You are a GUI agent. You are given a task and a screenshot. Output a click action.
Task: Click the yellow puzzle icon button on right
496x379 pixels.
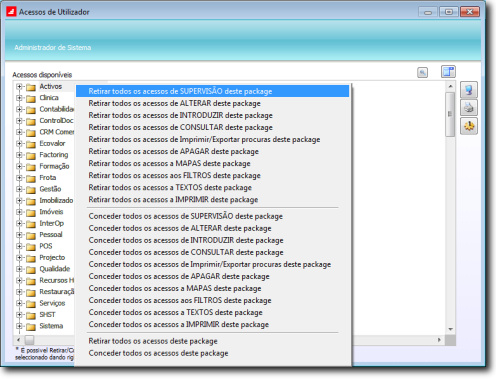pyautogui.click(x=469, y=126)
